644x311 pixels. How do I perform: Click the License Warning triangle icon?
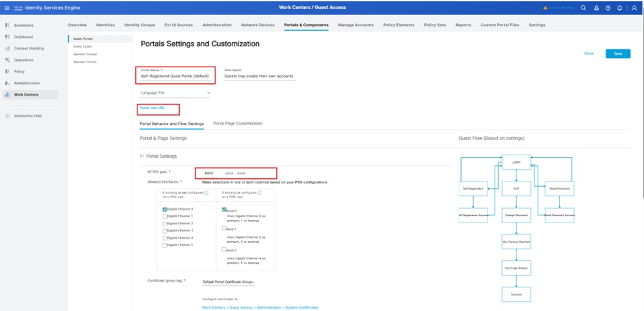[x=546, y=8]
